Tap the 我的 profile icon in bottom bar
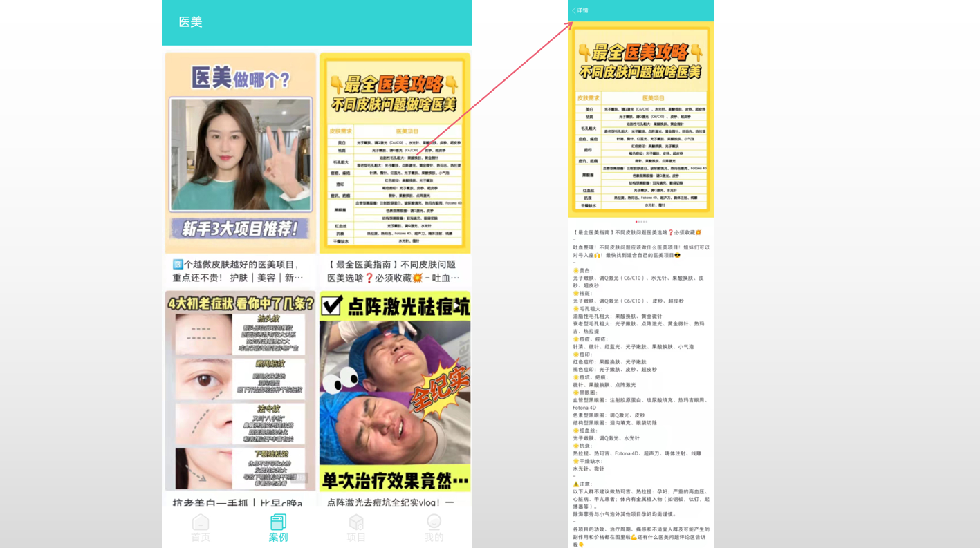The image size is (980, 548). tap(434, 522)
